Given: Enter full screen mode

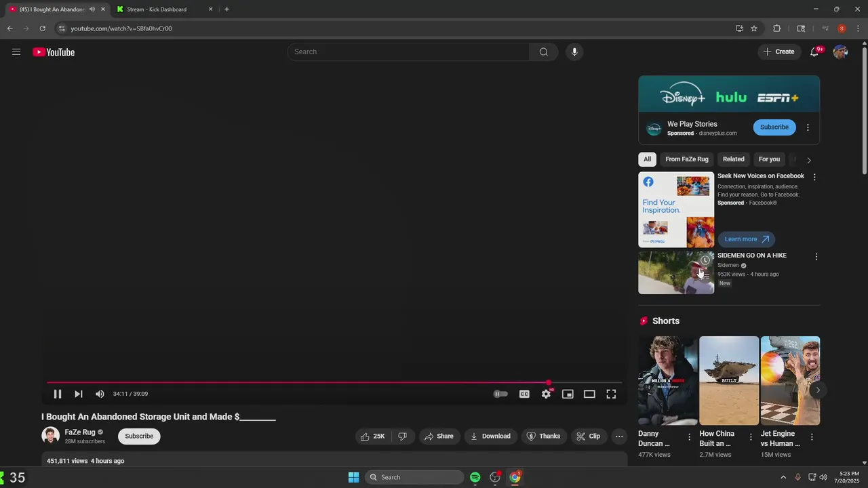Looking at the screenshot, I should pos(611,394).
